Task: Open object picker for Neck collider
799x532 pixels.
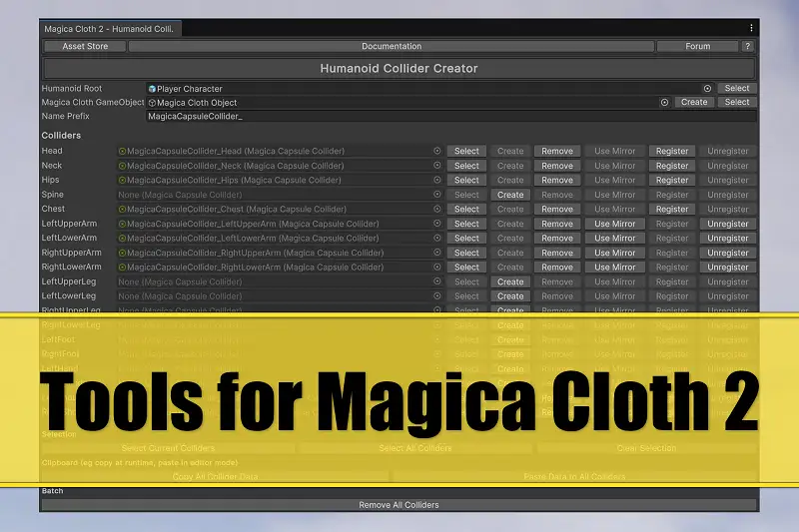Action: click(x=436, y=166)
